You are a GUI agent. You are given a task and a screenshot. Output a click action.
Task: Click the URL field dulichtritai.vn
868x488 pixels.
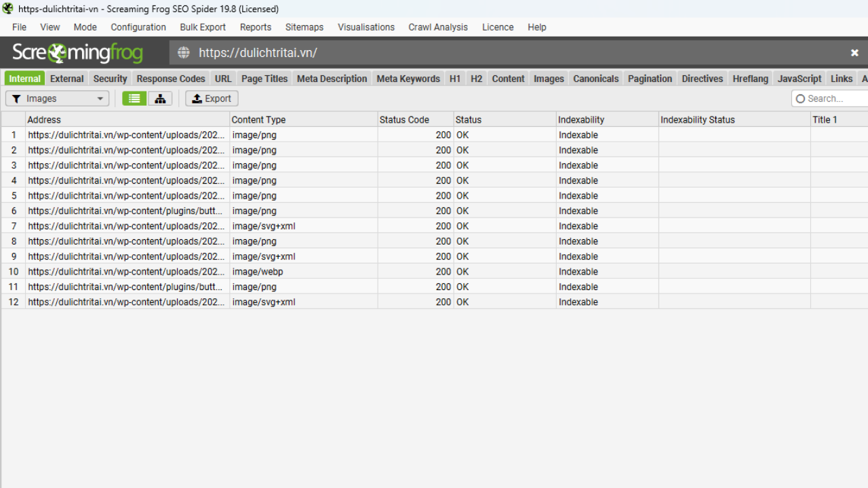(x=258, y=53)
